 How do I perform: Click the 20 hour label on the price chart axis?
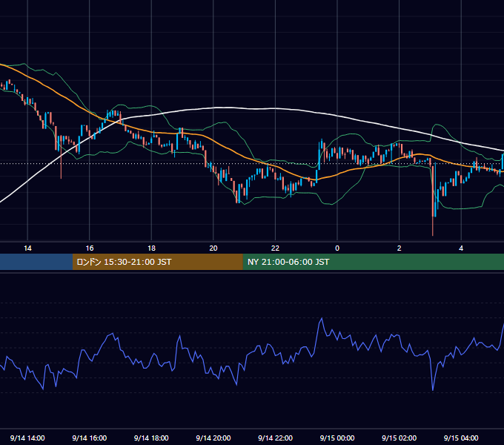click(x=213, y=248)
